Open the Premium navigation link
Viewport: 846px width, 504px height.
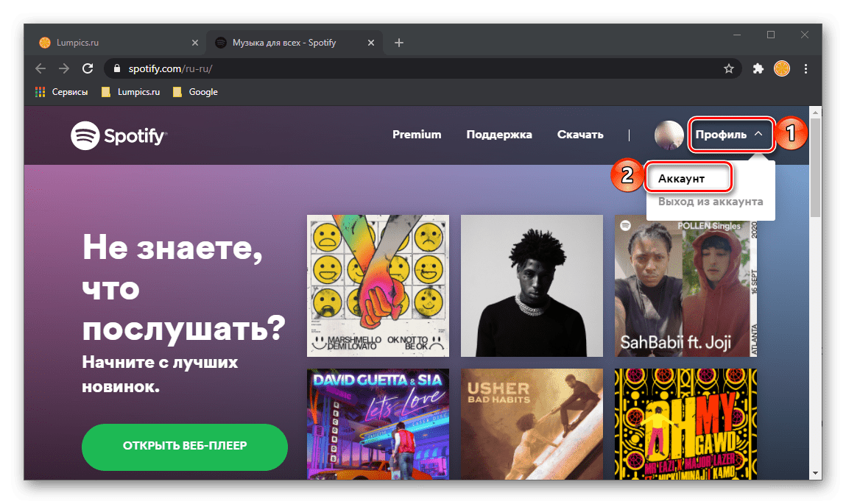coord(417,135)
